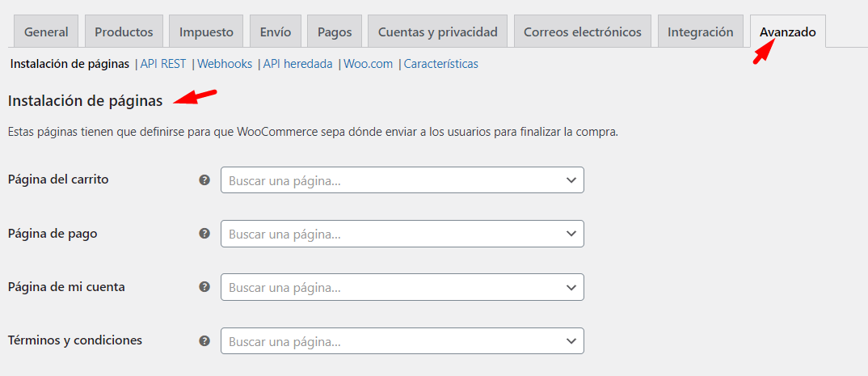Select the Integración tab
Viewport: 868px width, 376px height.
pos(701,32)
